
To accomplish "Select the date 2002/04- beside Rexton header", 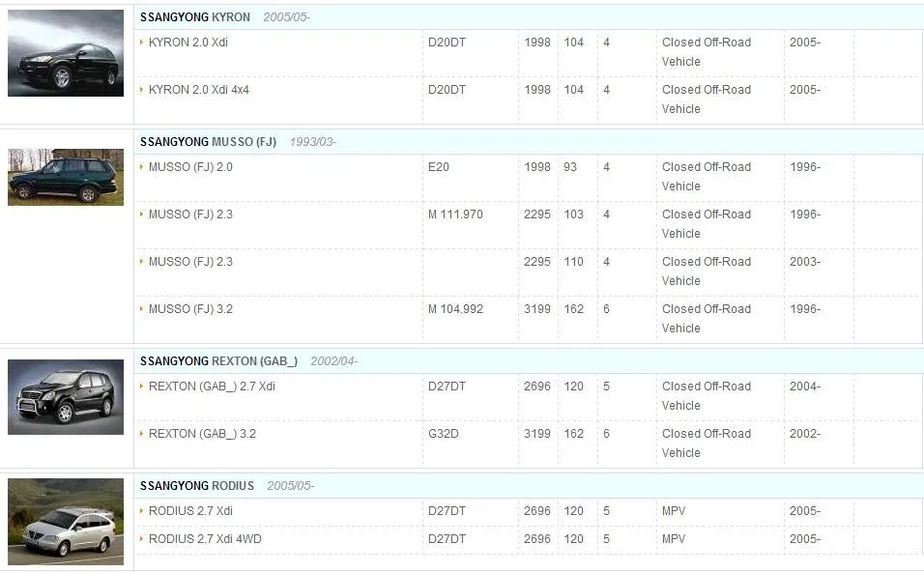I will 334,361.
